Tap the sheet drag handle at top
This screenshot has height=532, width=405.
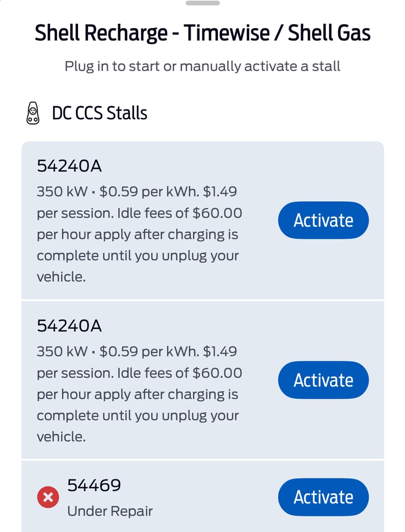pos(202,3)
